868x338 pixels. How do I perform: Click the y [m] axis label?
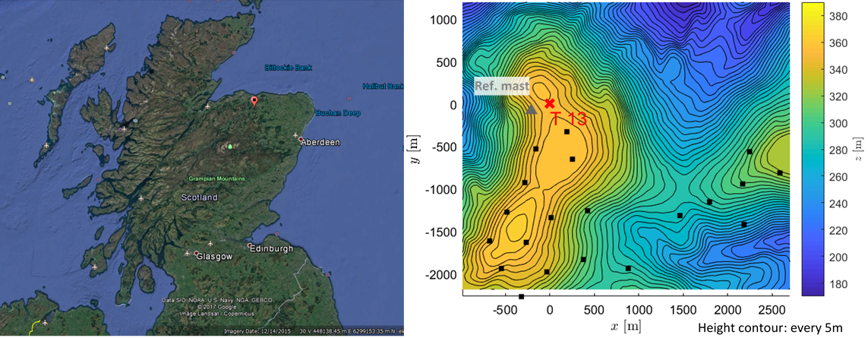[x=413, y=149]
